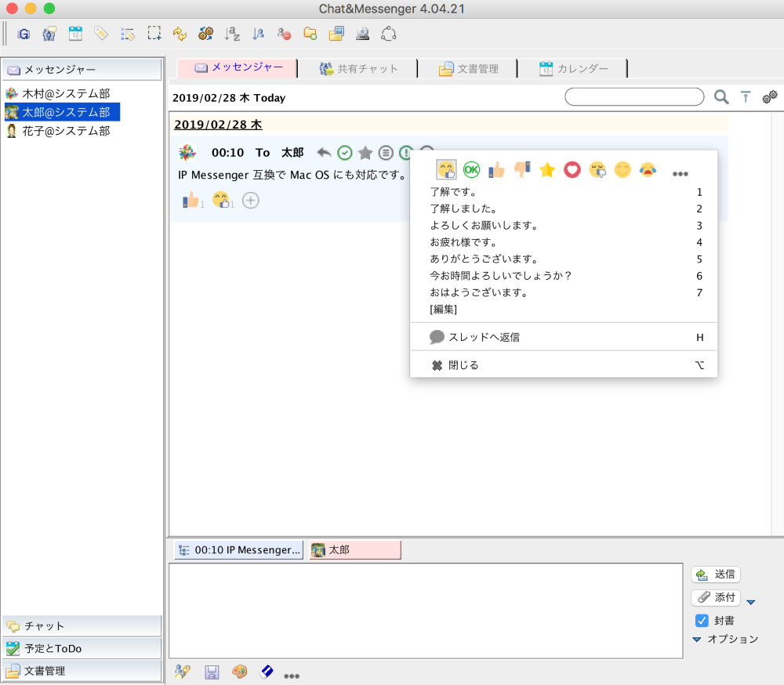Click the blue G group icon in toolbar
Image resolution: width=784 pixels, height=685 pixels.
(x=24, y=34)
